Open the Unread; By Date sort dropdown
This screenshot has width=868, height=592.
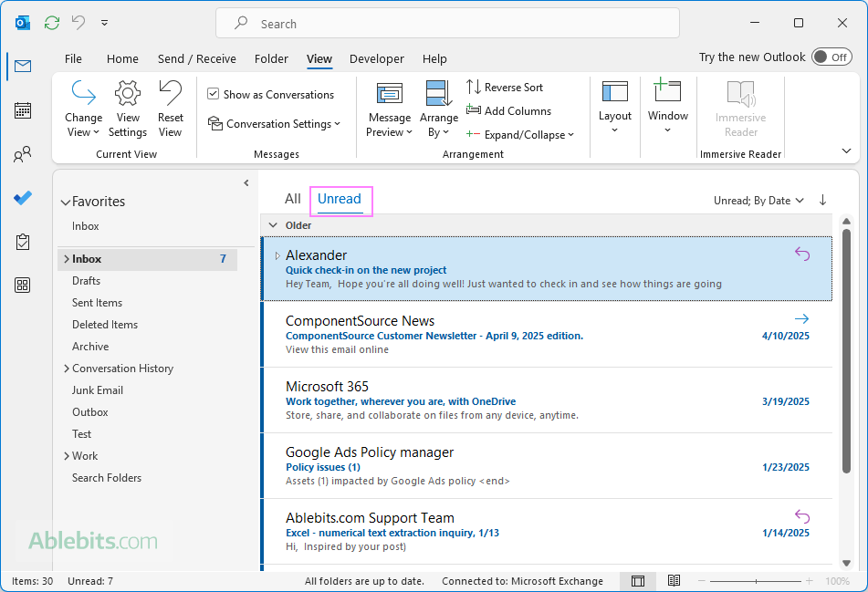[758, 201]
